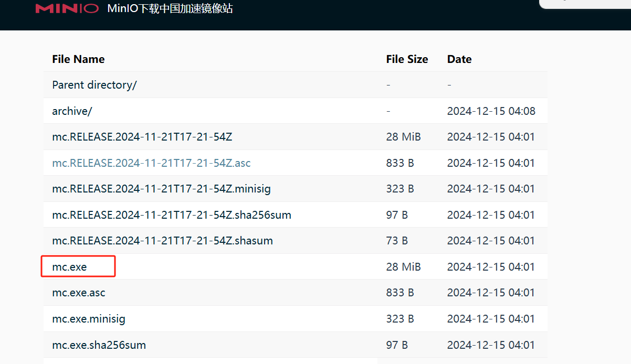Open the mc.exe.sha256sum checksum file

click(x=99, y=345)
